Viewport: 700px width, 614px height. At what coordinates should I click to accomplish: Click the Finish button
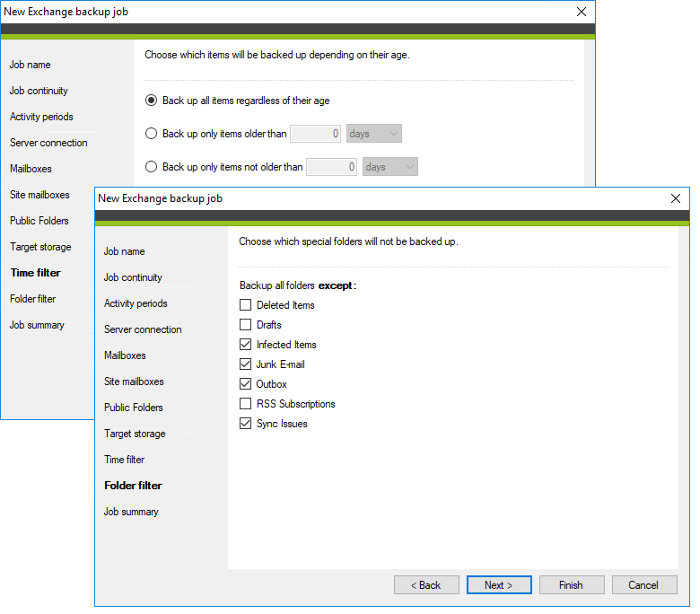(x=571, y=585)
